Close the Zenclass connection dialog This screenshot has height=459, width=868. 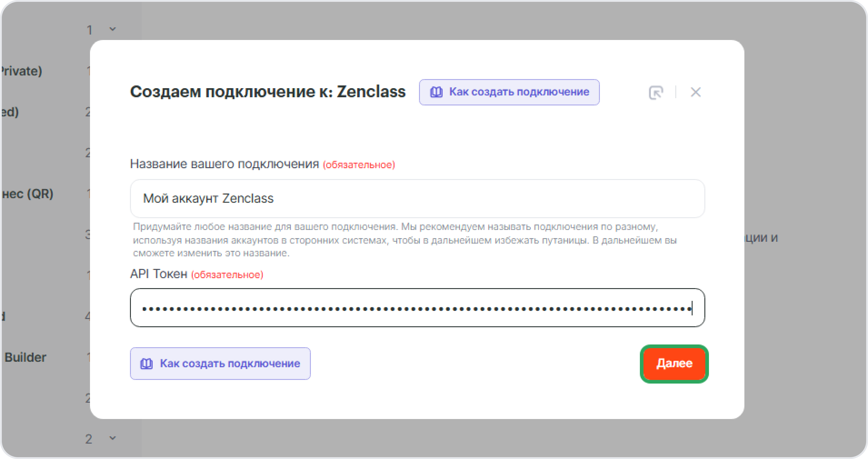[x=696, y=92]
